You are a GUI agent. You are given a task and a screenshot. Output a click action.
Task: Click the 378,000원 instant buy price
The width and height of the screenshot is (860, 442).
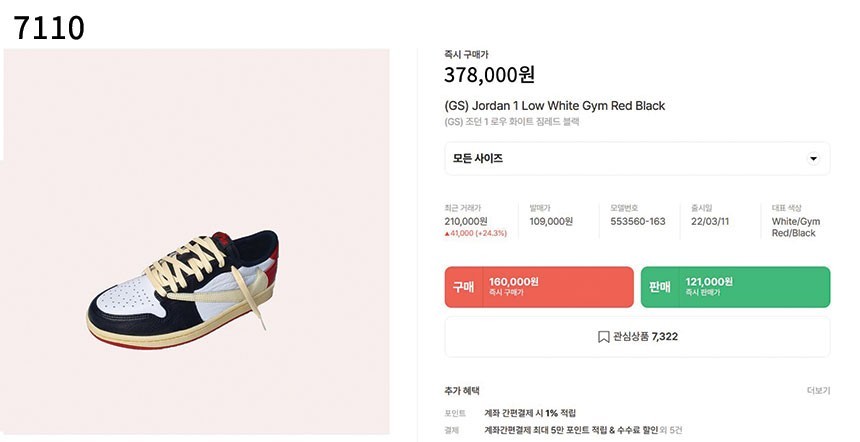coord(490,75)
